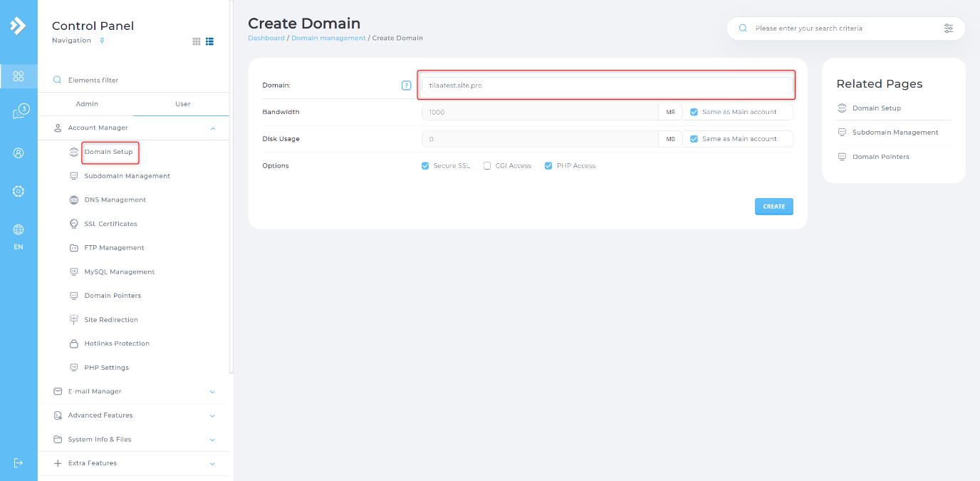This screenshot has width=980, height=481.
Task: Click the Domain Setup globe icon in the sidebar
Action: click(x=73, y=152)
